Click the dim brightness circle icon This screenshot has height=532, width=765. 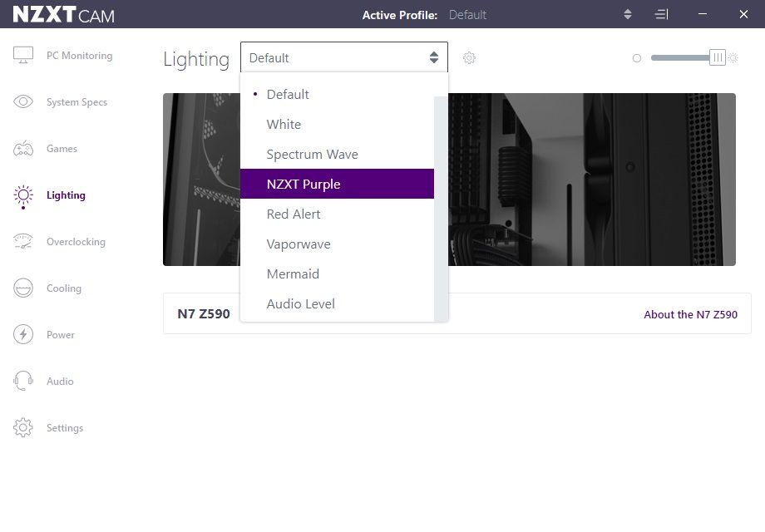click(x=637, y=58)
